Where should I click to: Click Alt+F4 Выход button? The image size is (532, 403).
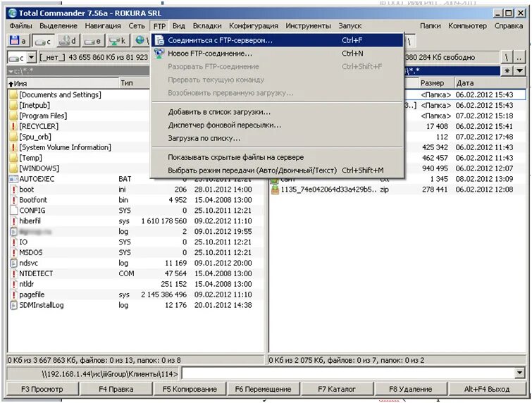point(487,389)
